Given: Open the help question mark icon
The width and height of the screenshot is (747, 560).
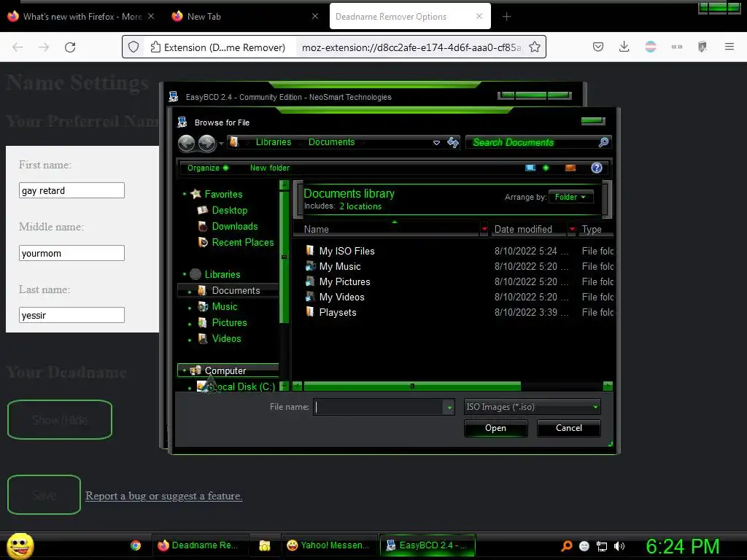Looking at the screenshot, I should point(597,168).
